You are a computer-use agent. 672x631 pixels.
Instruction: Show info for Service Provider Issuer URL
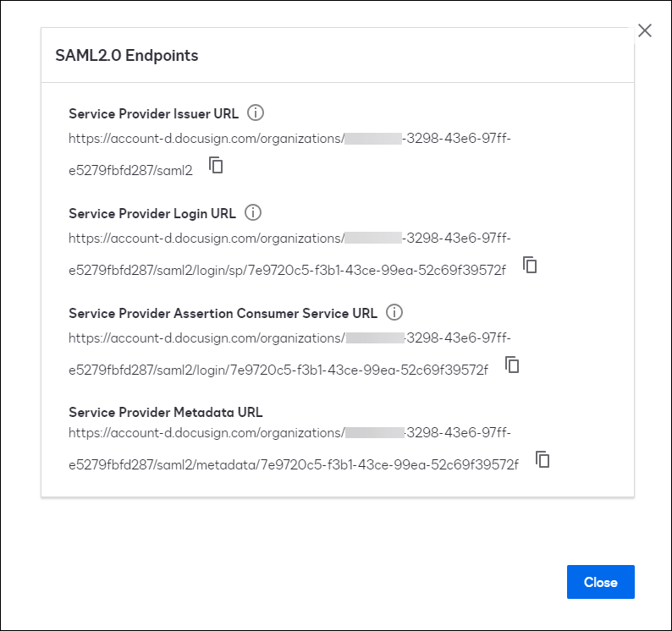256,113
